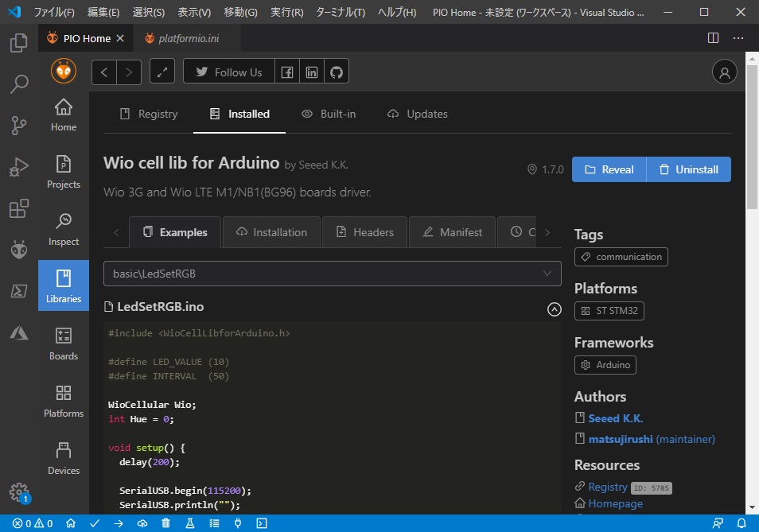
Task: Click the notifications bell in status bar
Action: (741, 523)
